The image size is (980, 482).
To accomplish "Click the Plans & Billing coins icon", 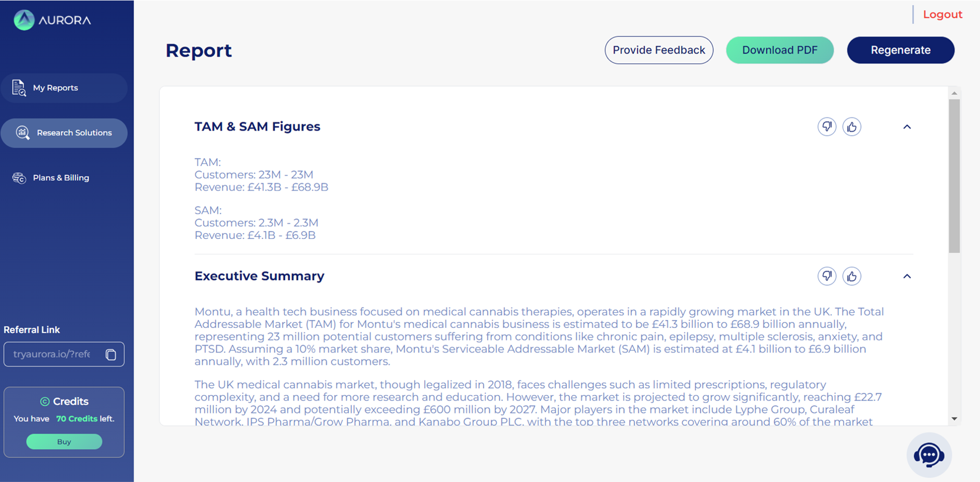I will coord(19,178).
